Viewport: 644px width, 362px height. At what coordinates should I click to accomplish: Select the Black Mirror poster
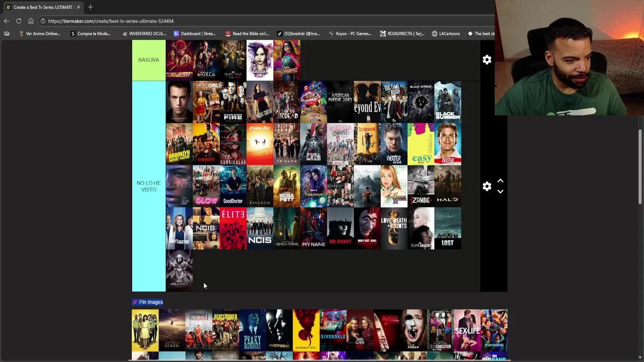[421, 102]
